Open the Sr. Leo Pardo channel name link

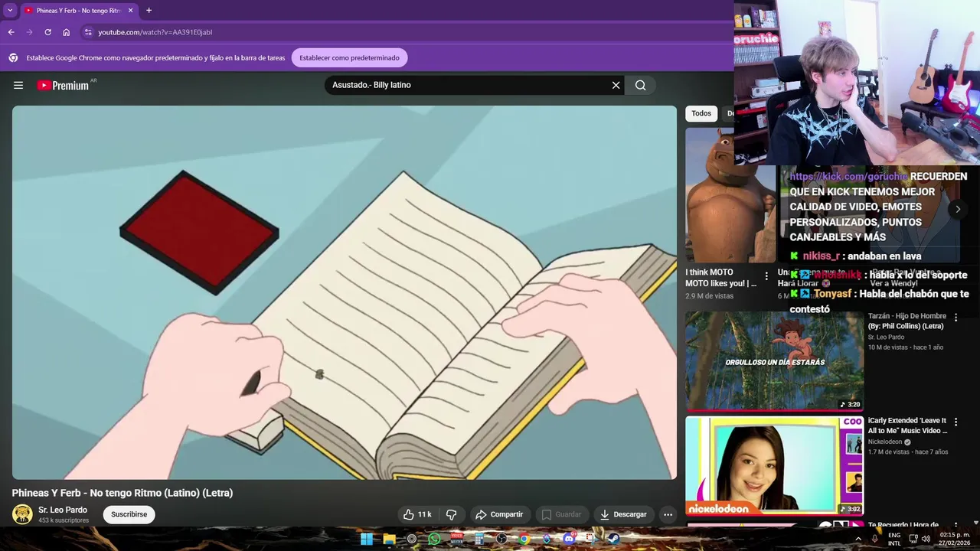pyautogui.click(x=63, y=510)
